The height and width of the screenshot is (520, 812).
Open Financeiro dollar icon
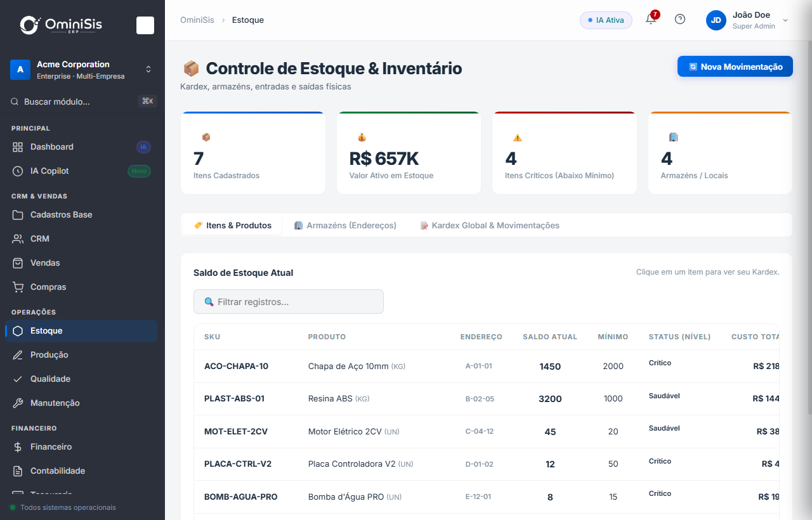18,447
